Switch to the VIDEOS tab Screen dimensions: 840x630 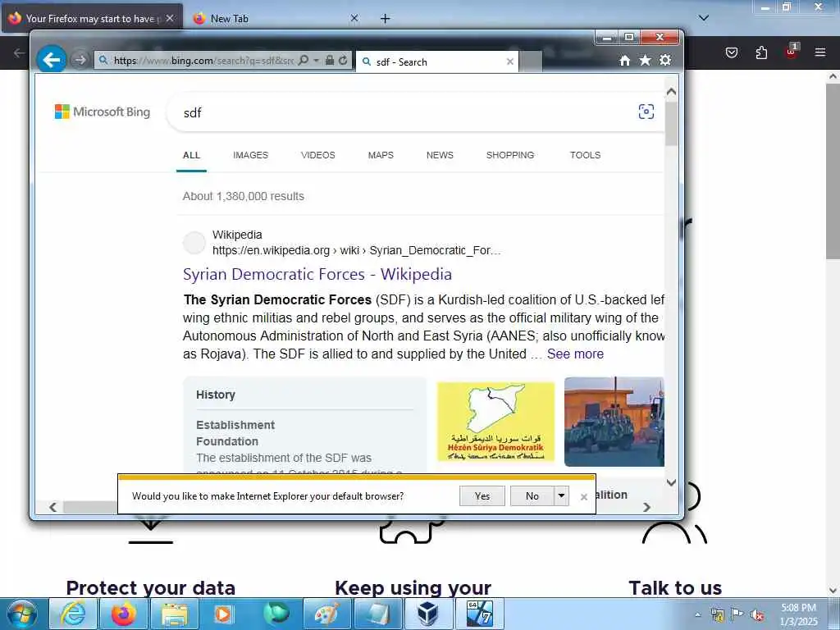(317, 155)
